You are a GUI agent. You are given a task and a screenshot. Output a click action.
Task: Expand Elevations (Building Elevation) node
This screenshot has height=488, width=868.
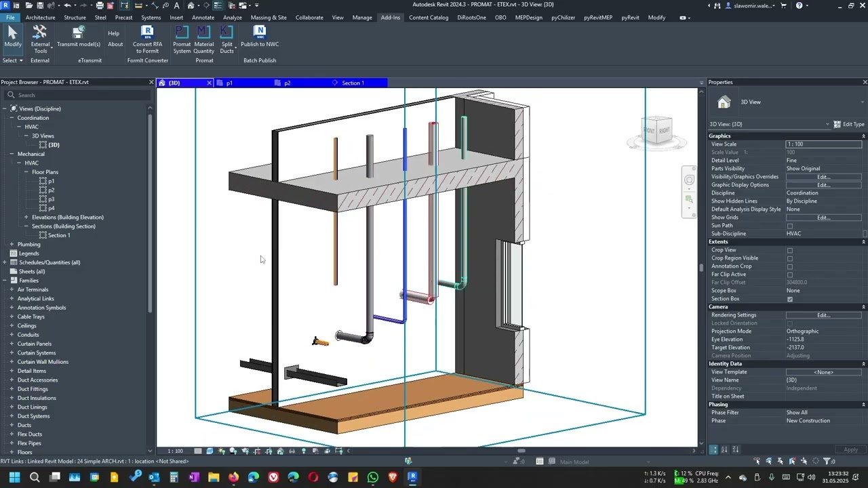26,217
